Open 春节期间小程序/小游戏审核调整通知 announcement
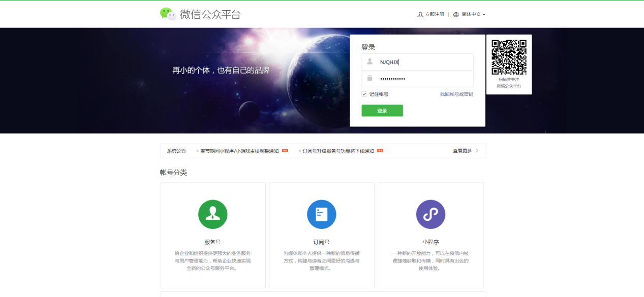 pyautogui.click(x=239, y=151)
